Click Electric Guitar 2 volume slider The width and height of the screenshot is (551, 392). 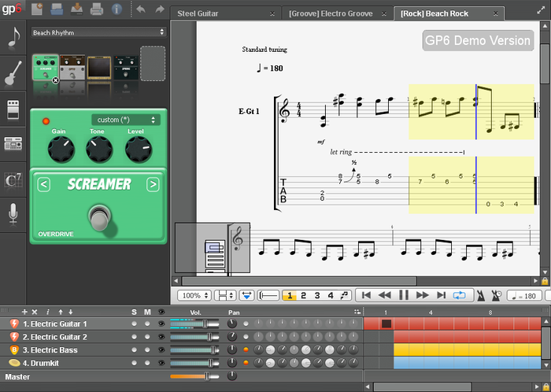(x=194, y=336)
